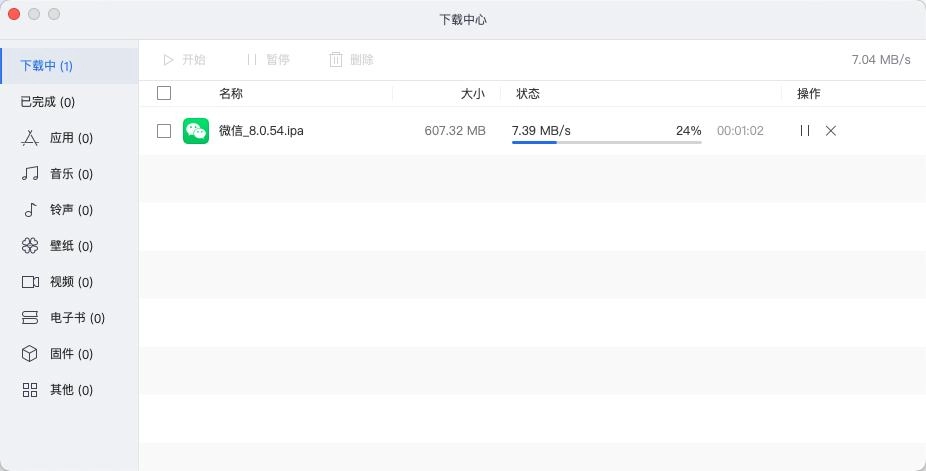Image resolution: width=926 pixels, height=471 pixels.
Task: Cancel the 微信 download with X icon
Action: (x=831, y=131)
